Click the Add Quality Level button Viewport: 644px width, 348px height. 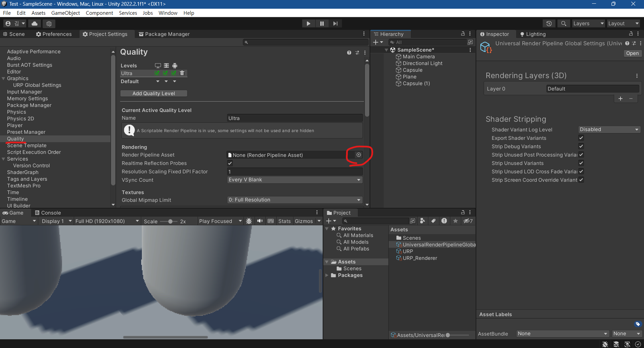click(x=154, y=94)
